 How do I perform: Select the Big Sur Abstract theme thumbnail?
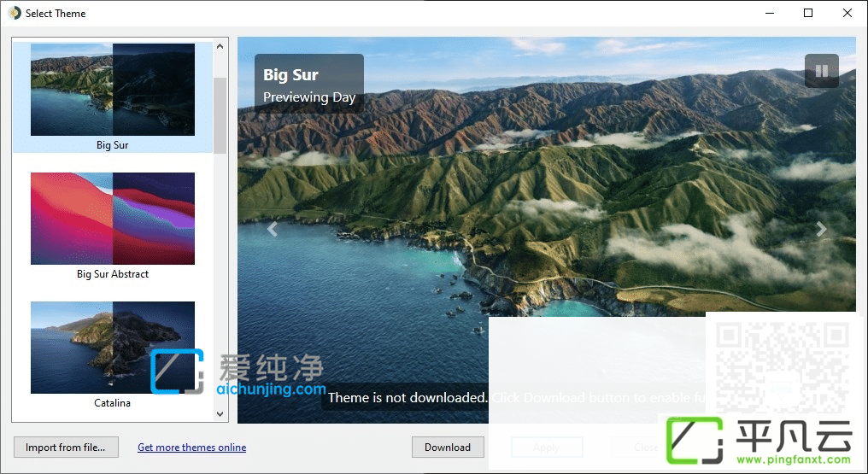[x=113, y=219]
